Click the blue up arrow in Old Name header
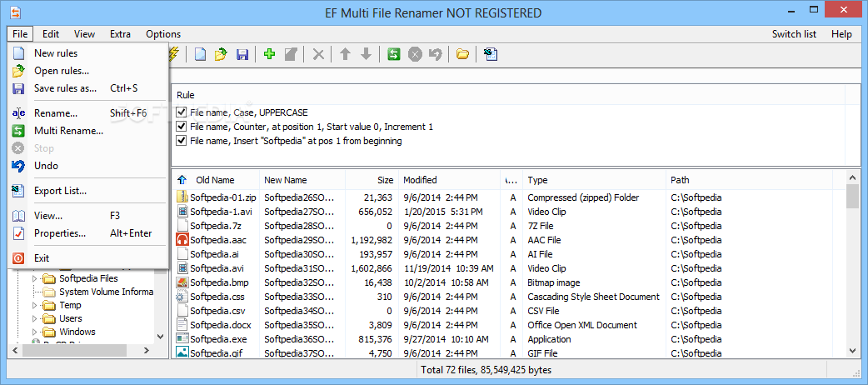Viewport: 868px width, 385px height. coord(182,180)
